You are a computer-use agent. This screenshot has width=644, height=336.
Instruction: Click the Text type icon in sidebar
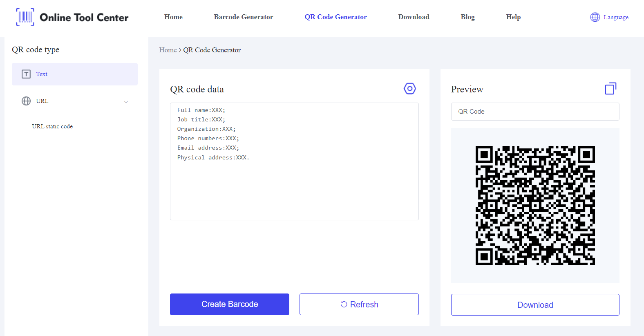coord(26,74)
